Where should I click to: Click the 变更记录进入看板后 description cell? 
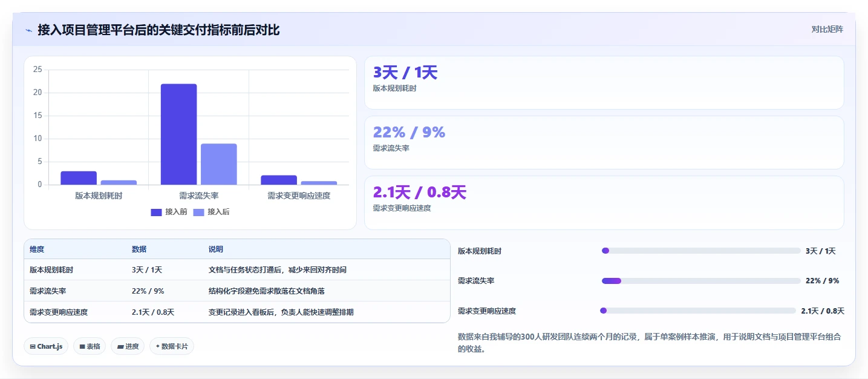(281, 312)
